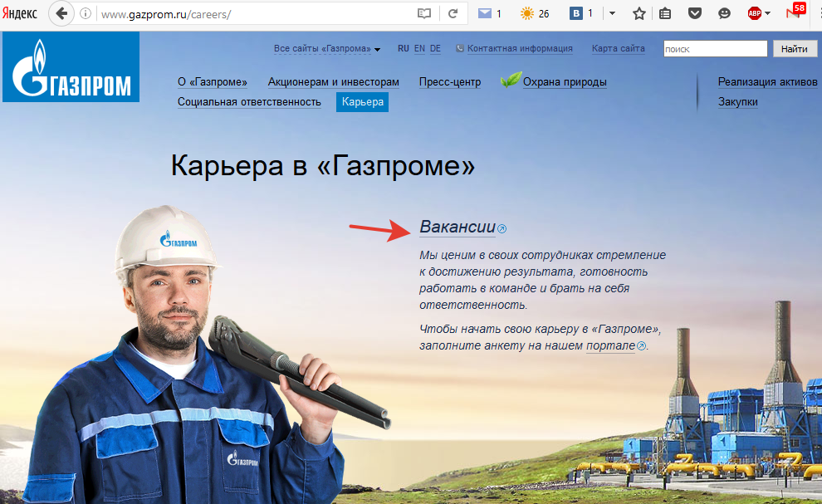Open the Закупки link
The width and height of the screenshot is (822, 504).
point(737,102)
